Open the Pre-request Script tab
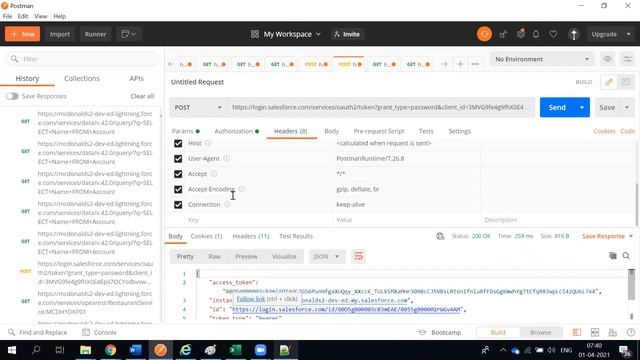Viewport: 640px width, 360px height. tap(379, 131)
